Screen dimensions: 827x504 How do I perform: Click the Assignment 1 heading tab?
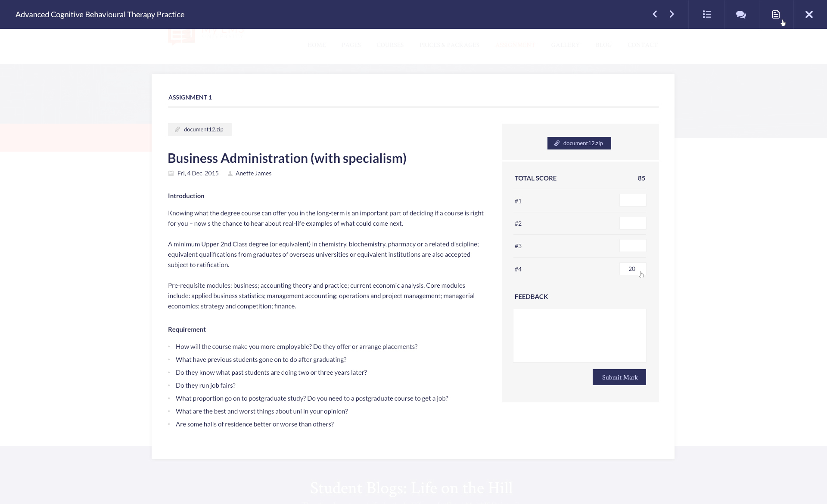(x=190, y=97)
